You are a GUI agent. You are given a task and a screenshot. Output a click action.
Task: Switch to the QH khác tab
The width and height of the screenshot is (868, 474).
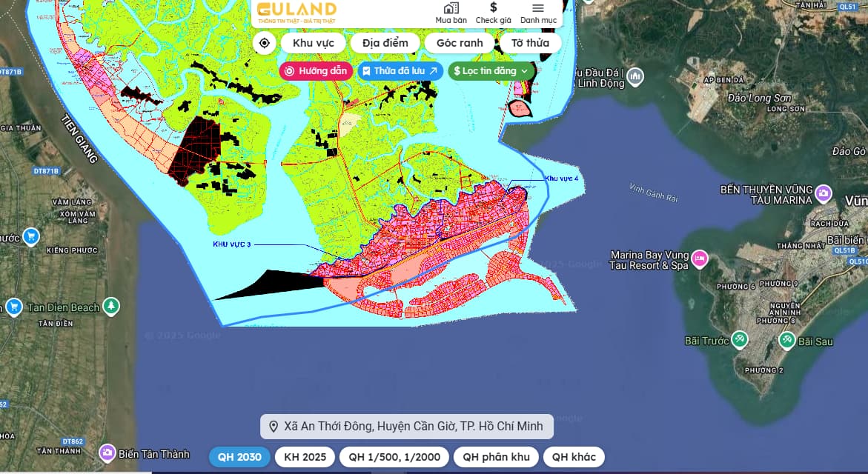[574, 457]
